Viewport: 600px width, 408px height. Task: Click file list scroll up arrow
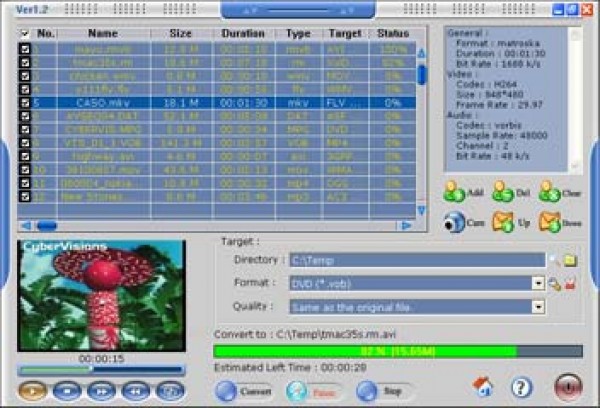point(421,53)
